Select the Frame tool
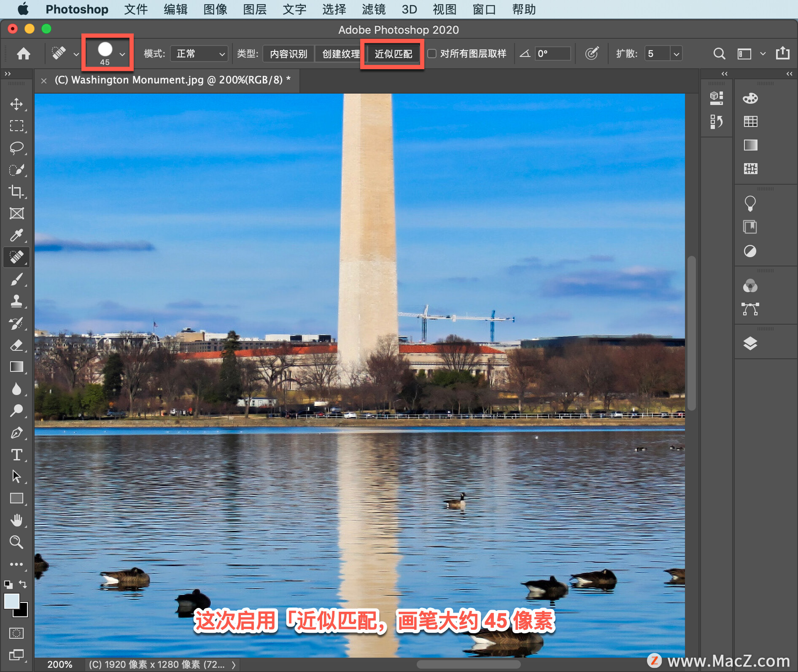 (x=16, y=214)
